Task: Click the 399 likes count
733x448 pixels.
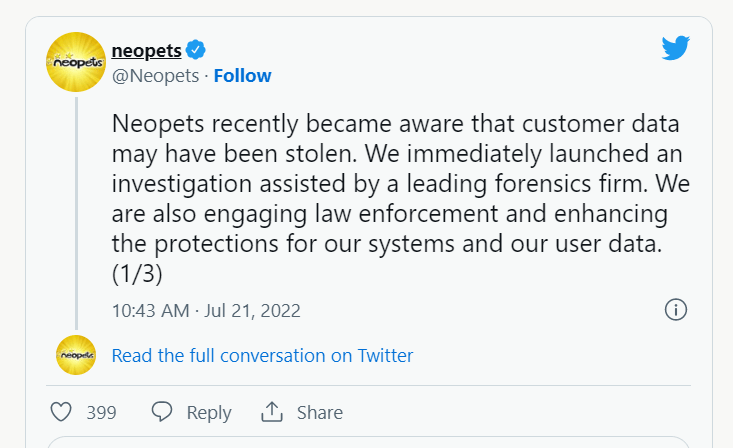Action: pos(101,413)
